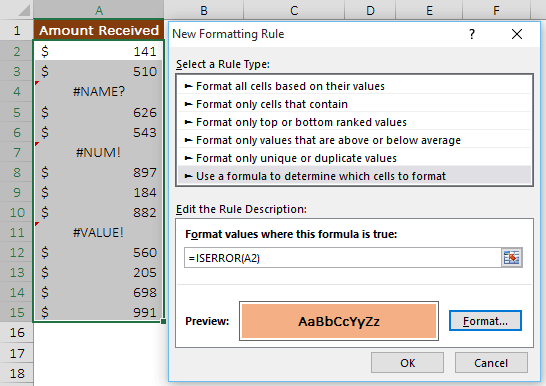Click the Select All corner triangle
The image size is (546, 386).
tap(24, 10)
